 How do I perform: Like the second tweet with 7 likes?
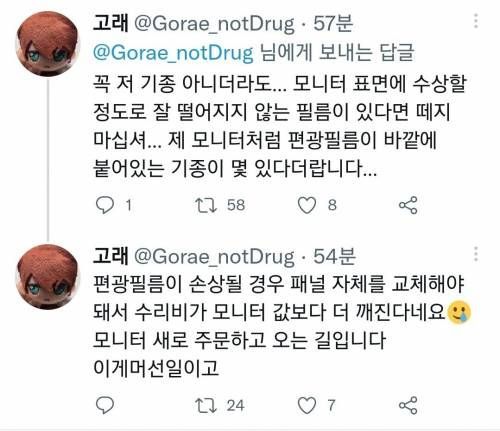[307, 405]
